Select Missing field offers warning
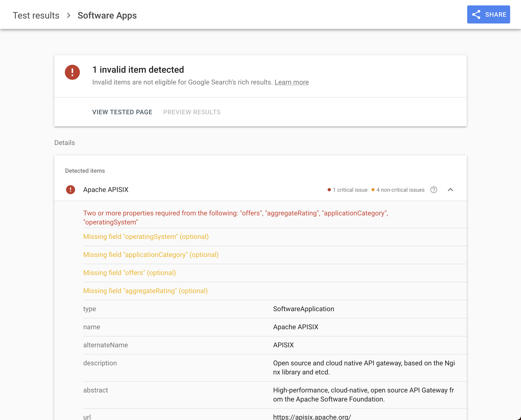The image size is (521, 420). pyautogui.click(x=129, y=273)
